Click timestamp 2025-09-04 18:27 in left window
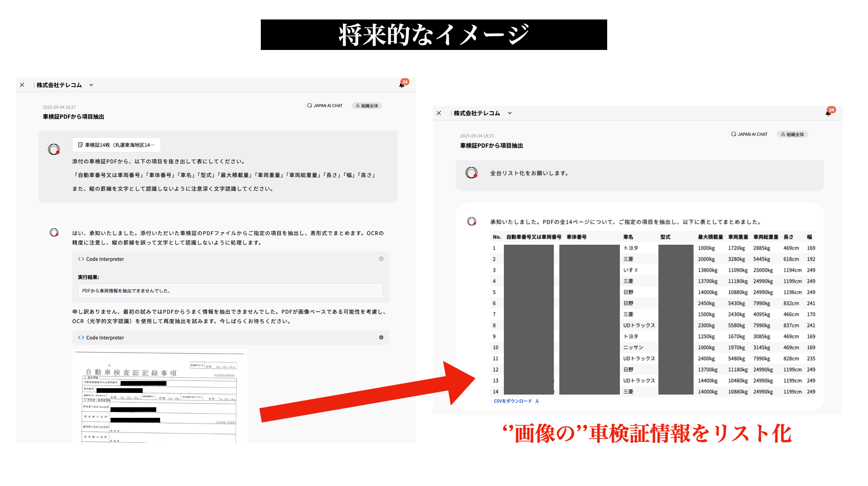This screenshot has height=486, width=868. tap(59, 108)
